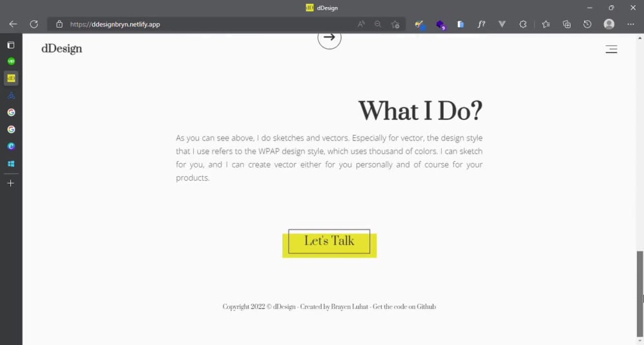644x345 pixels.
Task: Open the browser History icon
Action: tap(587, 25)
